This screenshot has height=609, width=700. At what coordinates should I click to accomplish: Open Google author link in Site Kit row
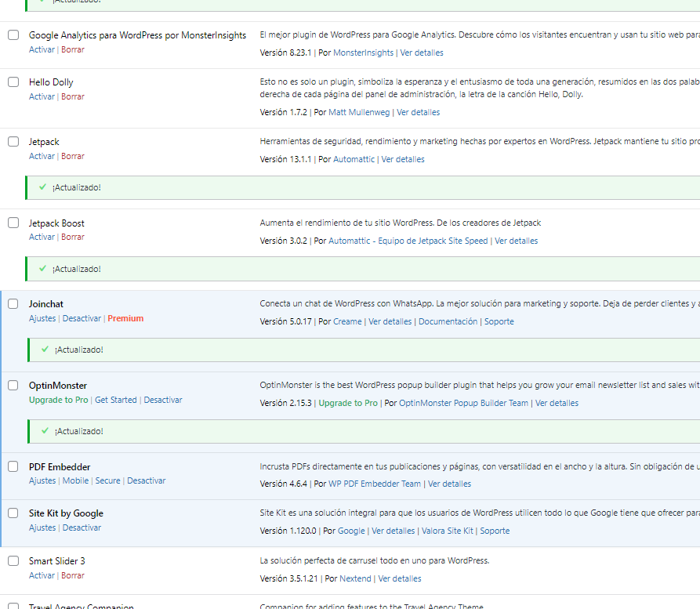click(351, 531)
